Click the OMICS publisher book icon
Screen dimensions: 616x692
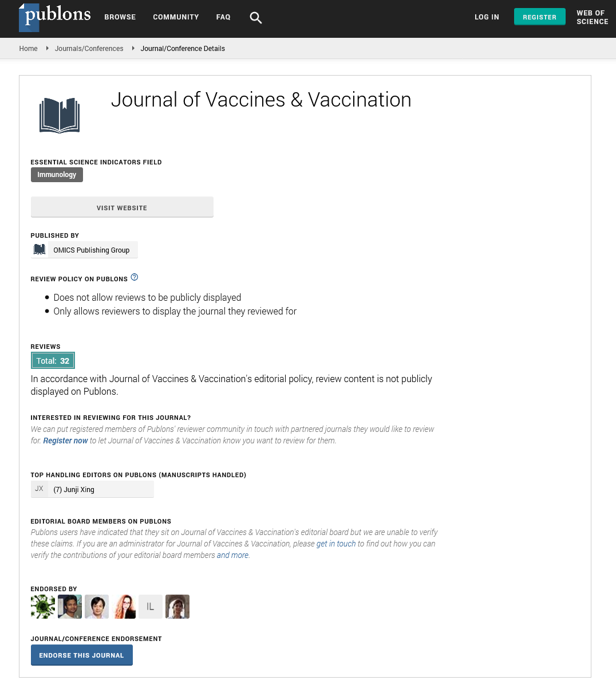[40, 250]
